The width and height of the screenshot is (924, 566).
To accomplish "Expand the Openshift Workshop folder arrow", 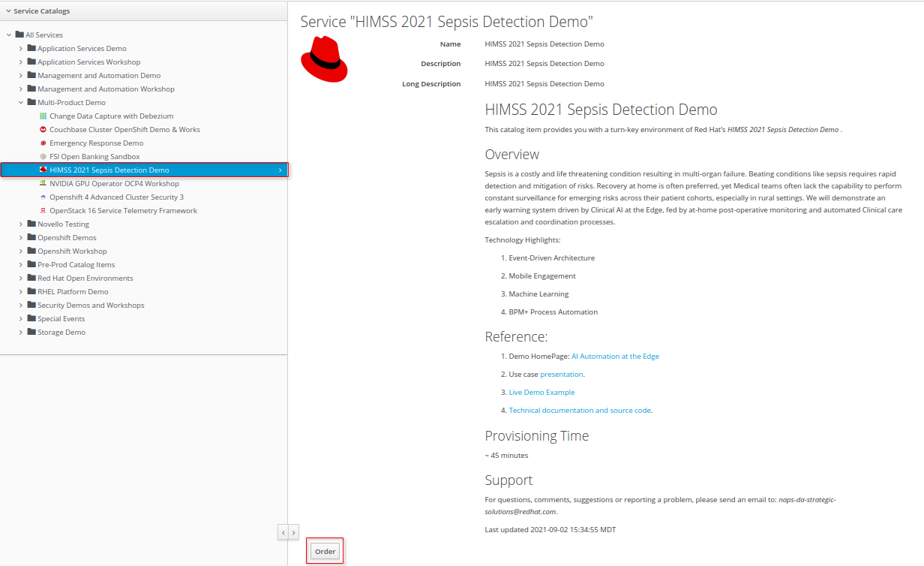I will pos(21,251).
